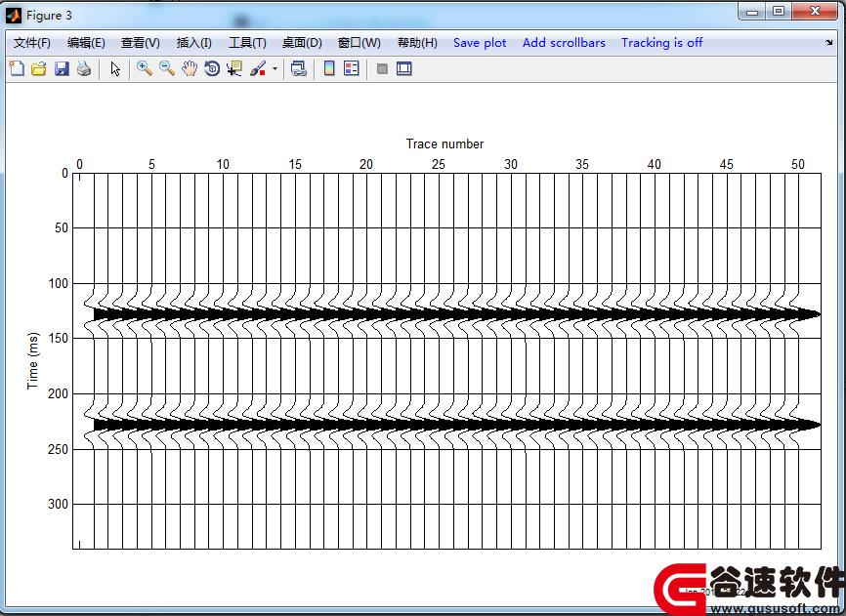Click the dock figure arrow at menu bar end
The height and width of the screenshot is (616, 846).
point(829,42)
